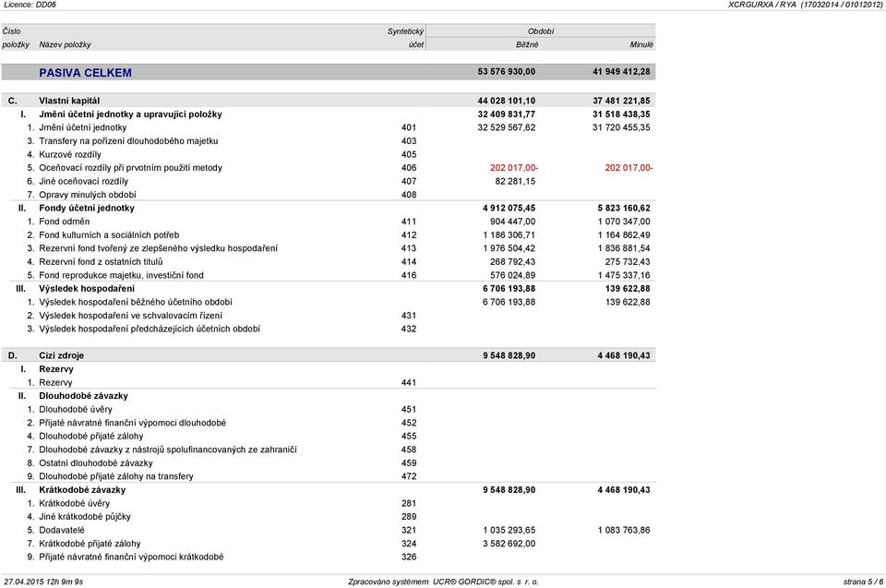This screenshot has height=588, width=886.
Task: Select Jiné krátkodobé půjčky row
Action: coord(85,517)
